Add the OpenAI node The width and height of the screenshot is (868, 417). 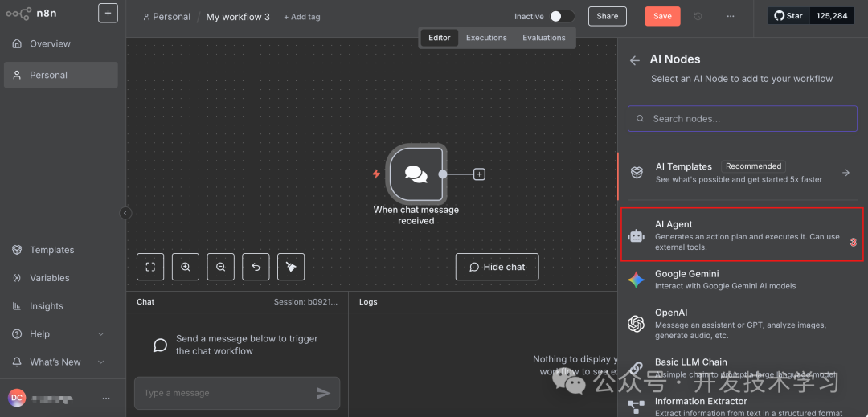coord(743,324)
